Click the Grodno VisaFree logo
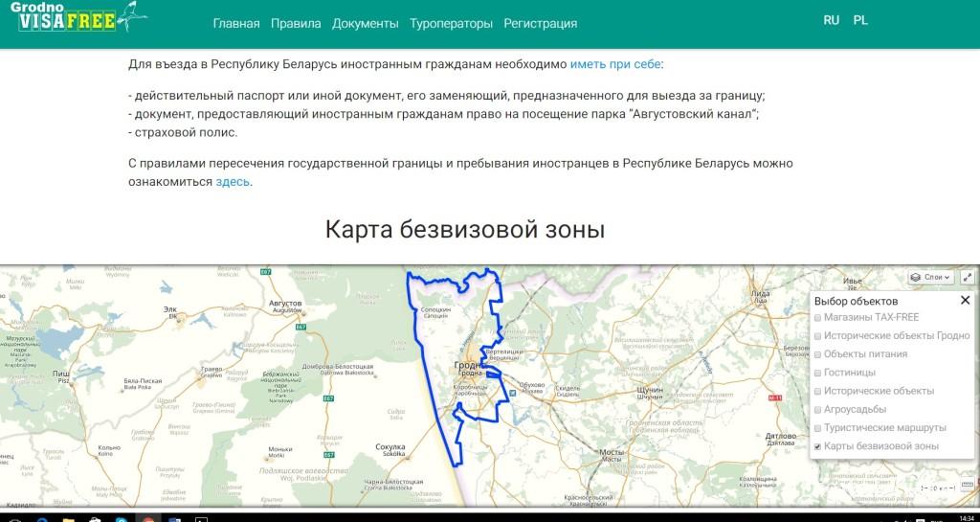The width and height of the screenshot is (980, 522). tap(78, 17)
